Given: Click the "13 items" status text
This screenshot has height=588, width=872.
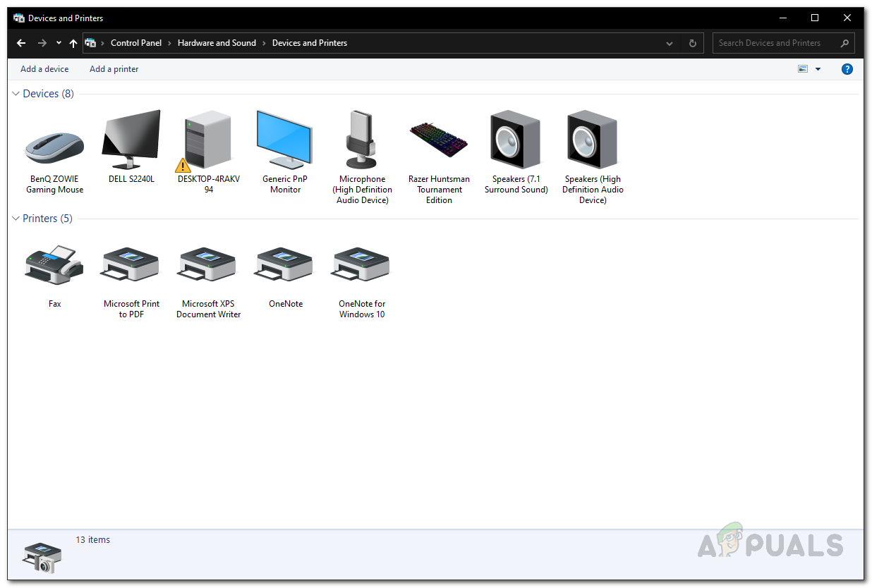Looking at the screenshot, I should (x=93, y=540).
